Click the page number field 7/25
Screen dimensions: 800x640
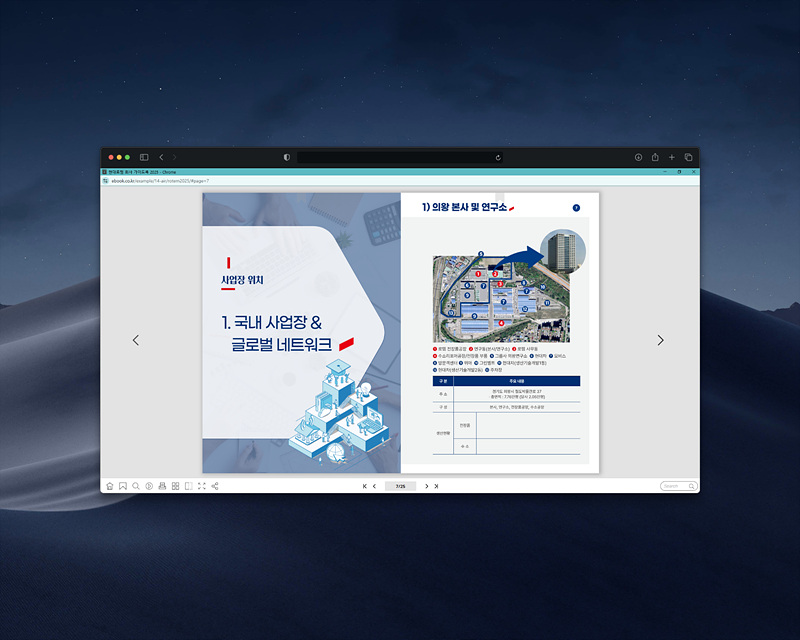pos(401,486)
